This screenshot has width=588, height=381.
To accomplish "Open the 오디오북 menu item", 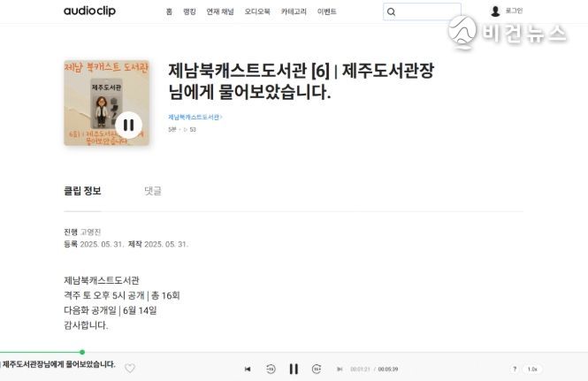I will pos(257,11).
